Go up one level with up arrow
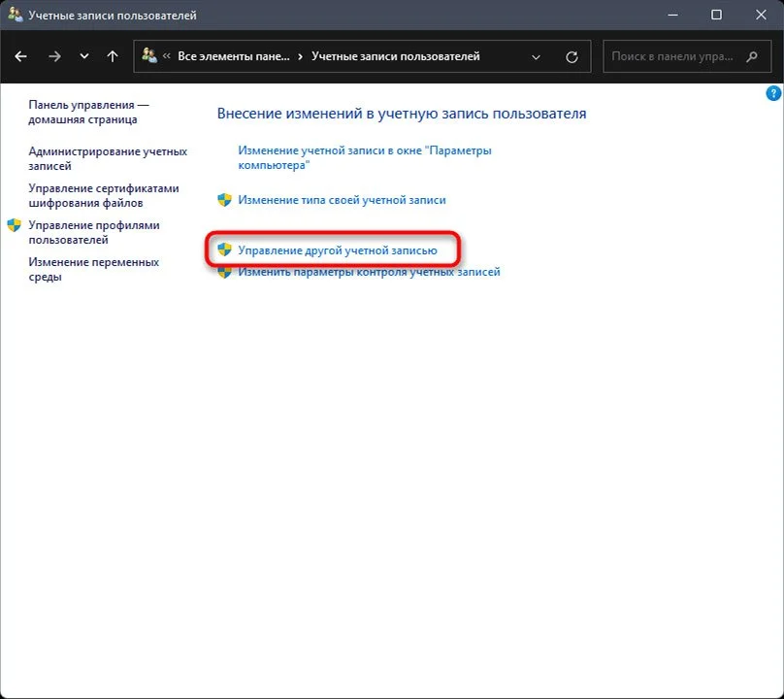Screen dimensions: 784x699 click(113, 56)
